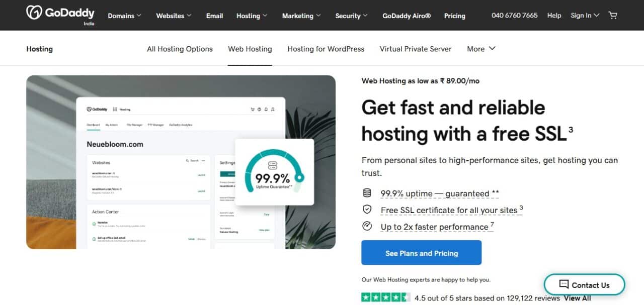The image size is (644, 305).
Task: Click the shield icon beside Free SSL
Action: [367, 210]
